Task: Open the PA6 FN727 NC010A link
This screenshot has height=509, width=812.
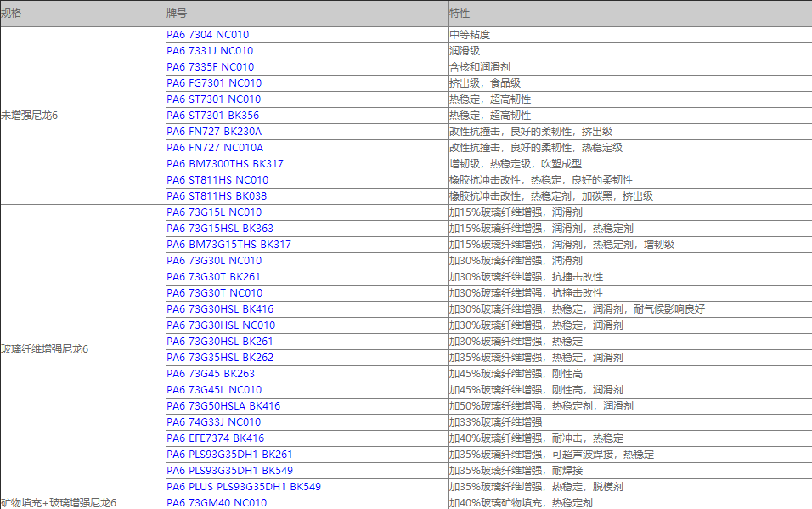Action: pyautogui.click(x=215, y=147)
